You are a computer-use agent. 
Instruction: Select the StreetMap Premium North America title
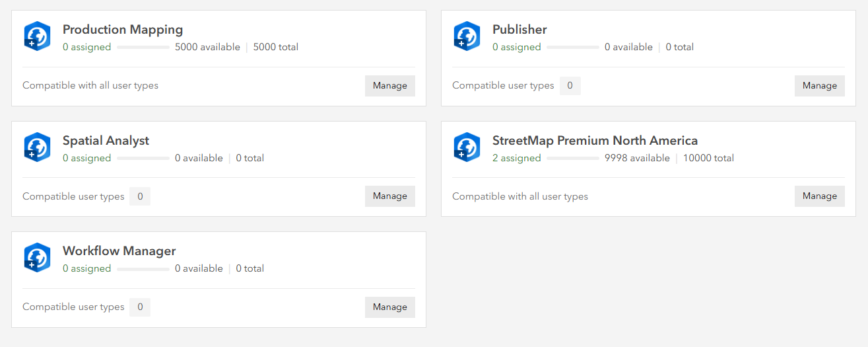point(595,140)
